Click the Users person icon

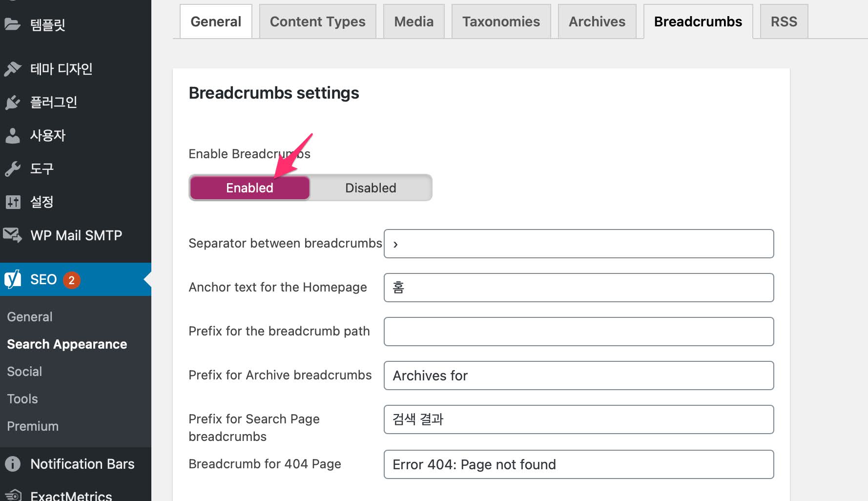pyautogui.click(x=13, y=135)
